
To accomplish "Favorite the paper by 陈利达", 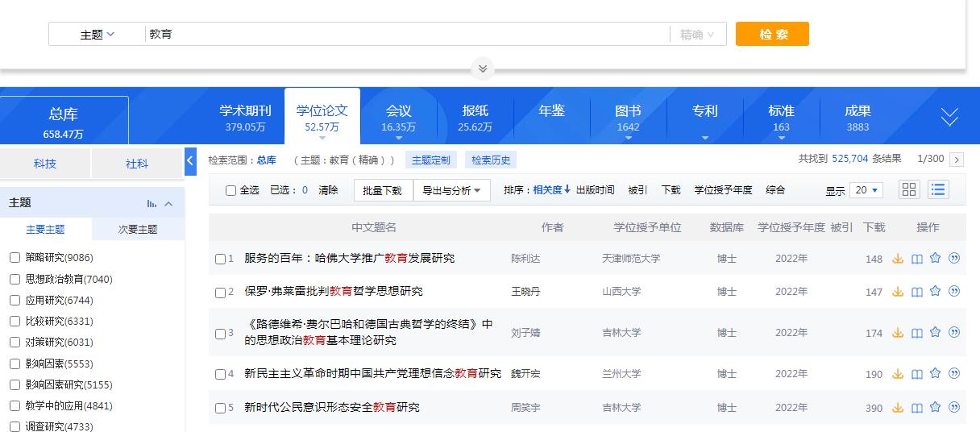I will (935, 259).
